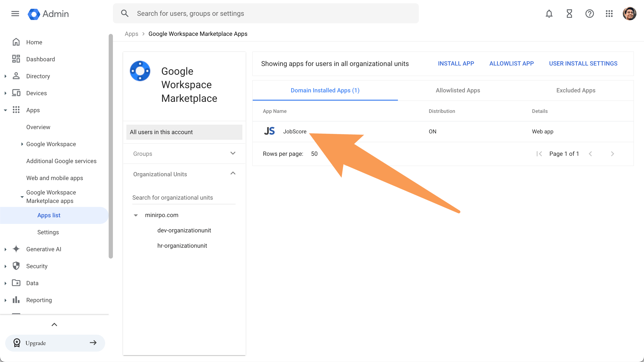
Task: Open the Google apps grid launcher
Action: point(609,13)
